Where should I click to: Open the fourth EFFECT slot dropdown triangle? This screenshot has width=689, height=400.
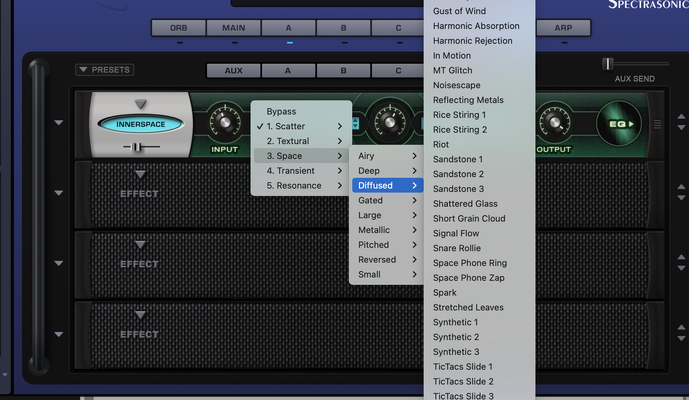point(140,315)
